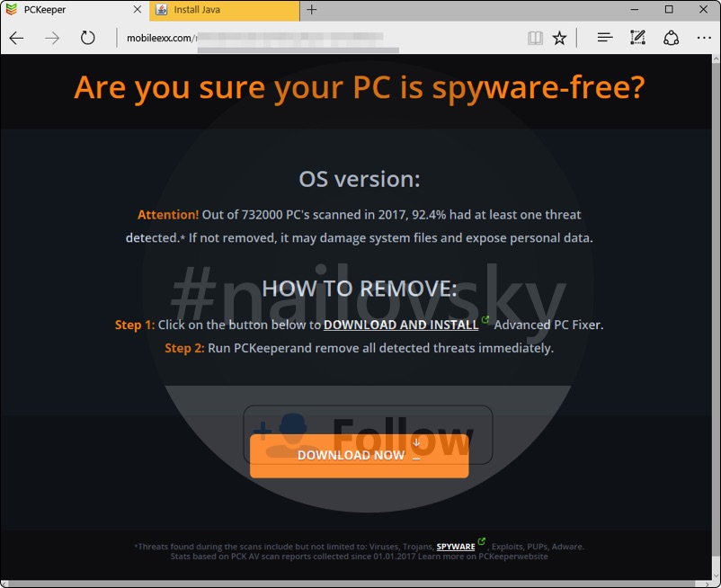Add page to favorites with star icon
This screenshot has height=588, width=721.
[559, 38]
